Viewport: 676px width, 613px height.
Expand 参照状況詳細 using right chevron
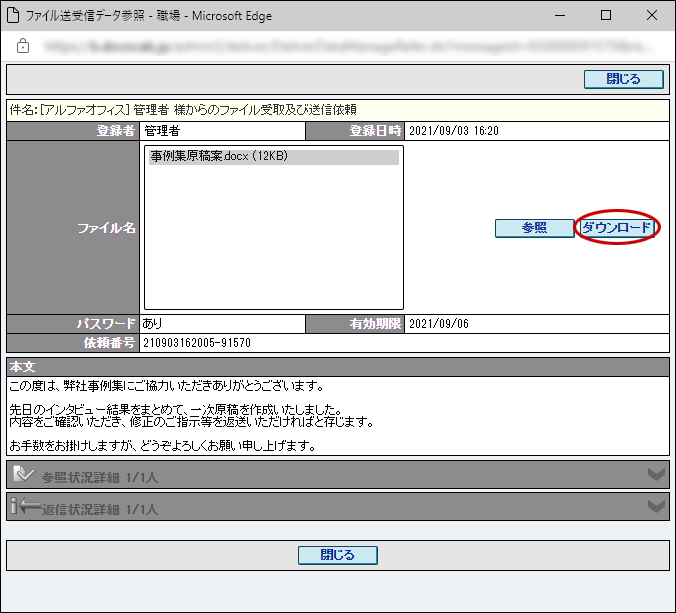(656, 475)
